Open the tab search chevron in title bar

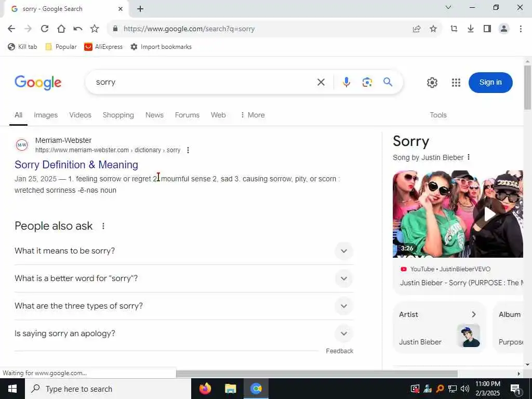coord(448,7)
